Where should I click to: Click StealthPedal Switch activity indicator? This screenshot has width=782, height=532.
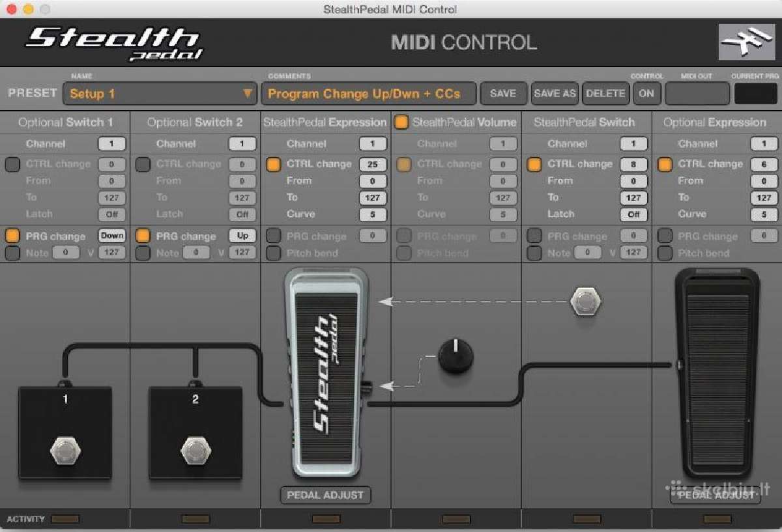click(586, 519)
